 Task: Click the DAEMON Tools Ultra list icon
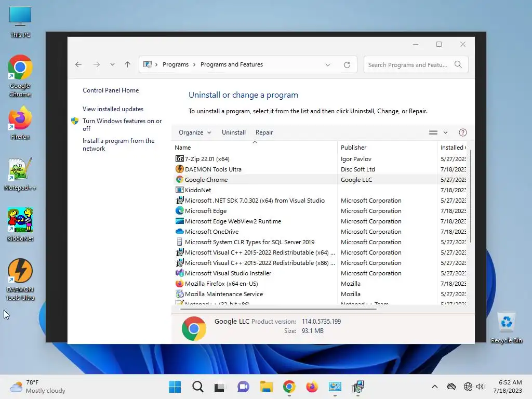click(179, 169)
